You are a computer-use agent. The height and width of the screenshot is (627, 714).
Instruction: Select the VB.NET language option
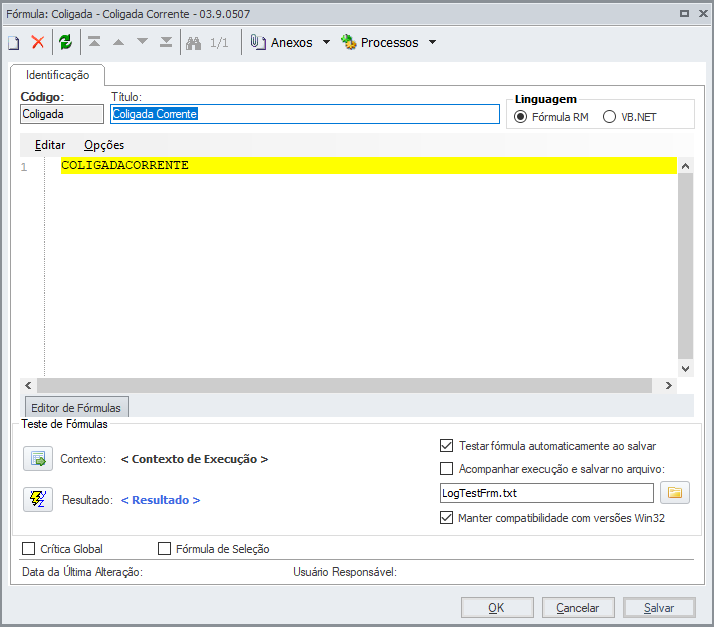point(609,117)
